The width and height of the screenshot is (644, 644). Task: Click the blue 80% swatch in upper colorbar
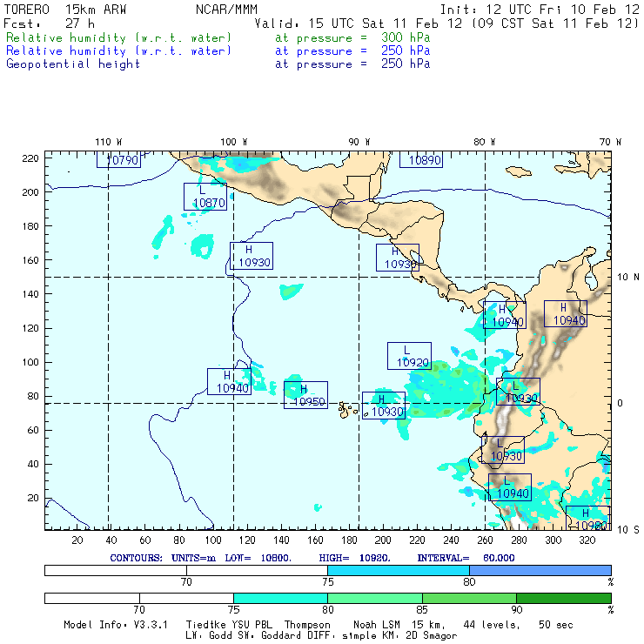coord(540,570)
